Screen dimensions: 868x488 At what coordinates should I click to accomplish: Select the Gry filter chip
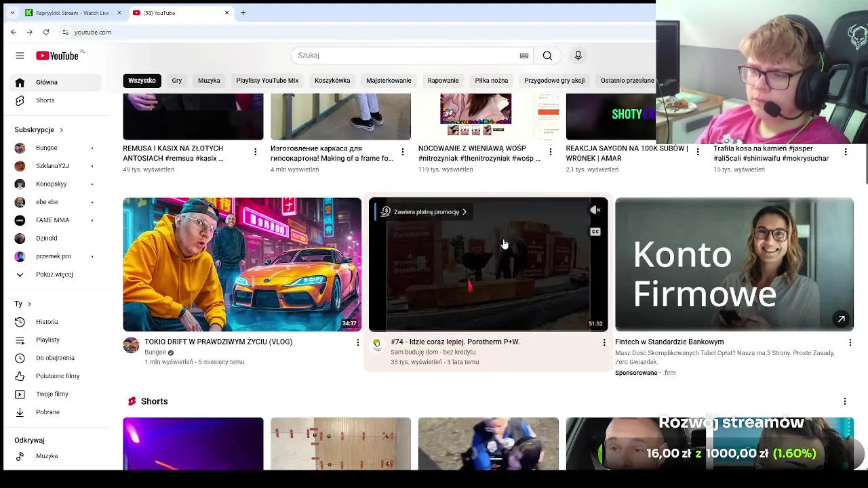(x=177, y=81)
